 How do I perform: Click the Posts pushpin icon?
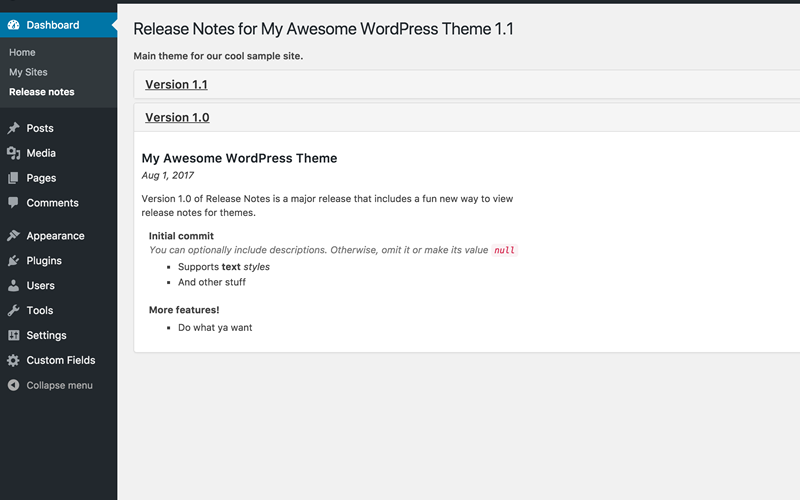pos(14,128)
